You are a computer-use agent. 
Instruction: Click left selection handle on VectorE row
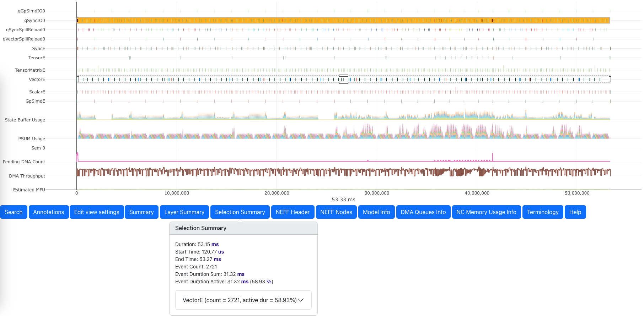(78, 79)
